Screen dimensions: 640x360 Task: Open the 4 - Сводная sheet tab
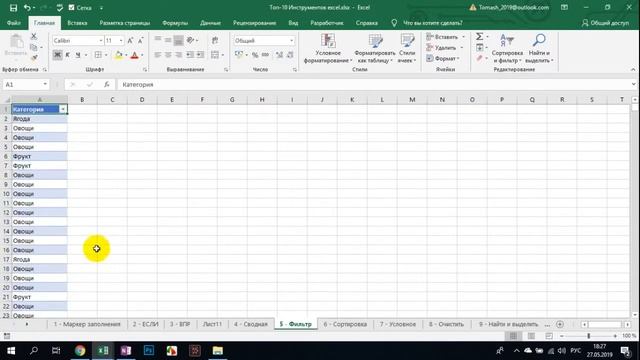(251, 324)
